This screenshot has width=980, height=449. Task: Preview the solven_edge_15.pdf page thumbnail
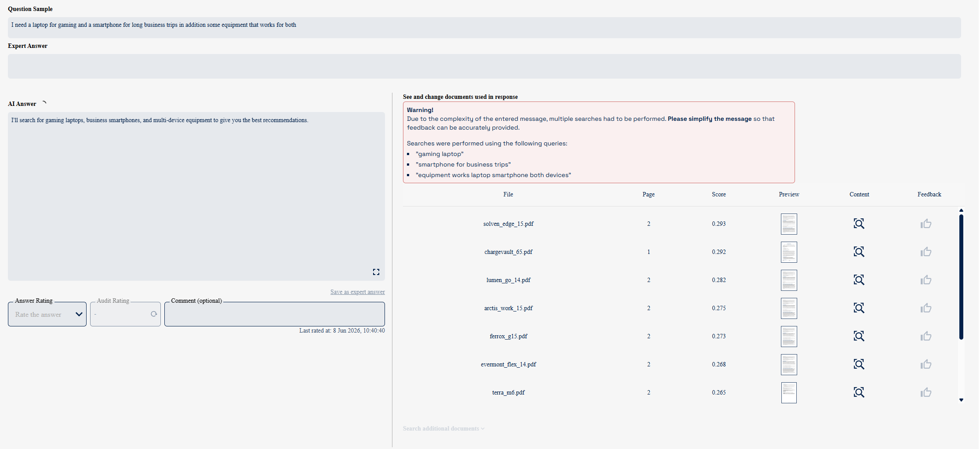click(789, 224)
